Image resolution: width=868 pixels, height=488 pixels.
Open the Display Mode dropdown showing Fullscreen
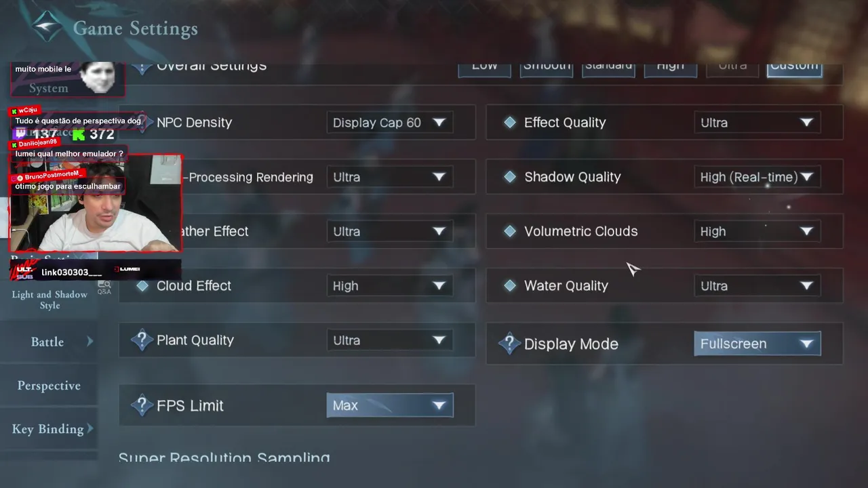pyautogui.click(x=757, y=344)
